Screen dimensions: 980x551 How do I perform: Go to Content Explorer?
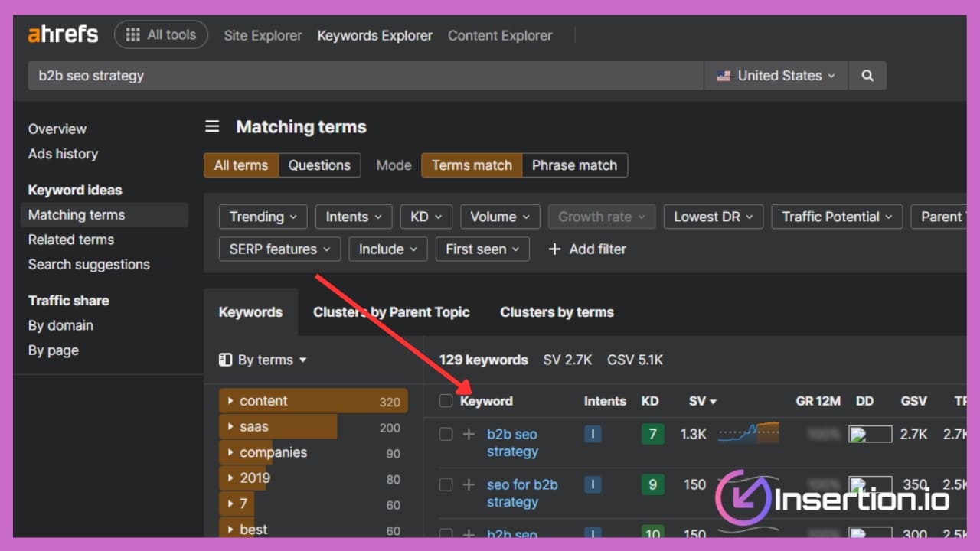coord(500,35)
